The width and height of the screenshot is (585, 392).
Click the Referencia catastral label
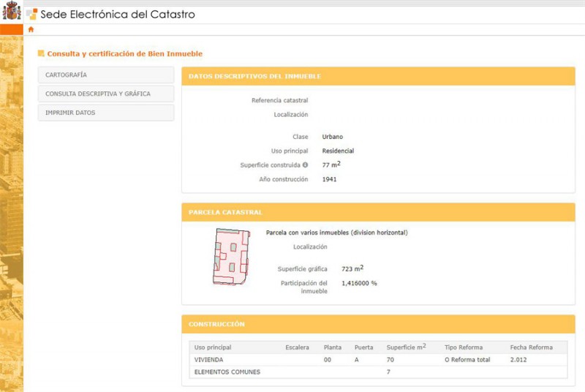[280, 100]
